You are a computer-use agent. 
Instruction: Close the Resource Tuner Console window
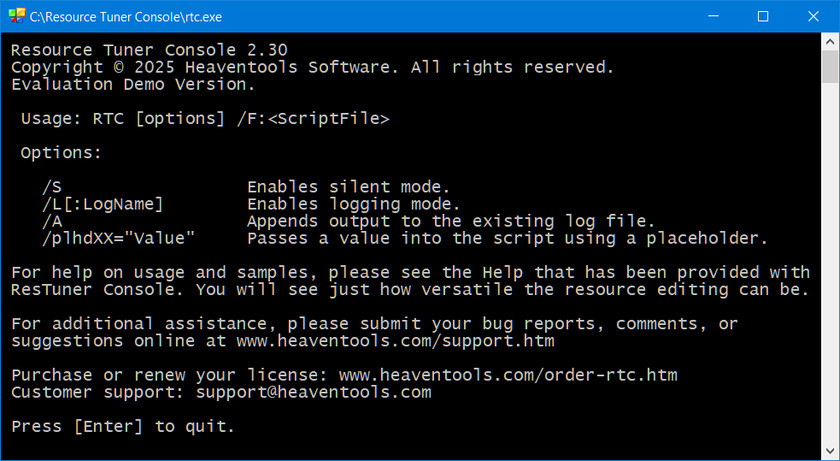(x=810, y=16)
